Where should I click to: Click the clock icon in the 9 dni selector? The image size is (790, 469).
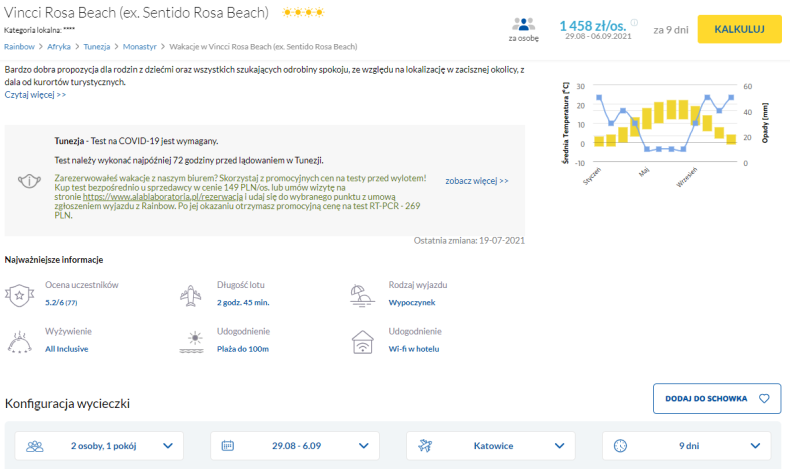620,446
